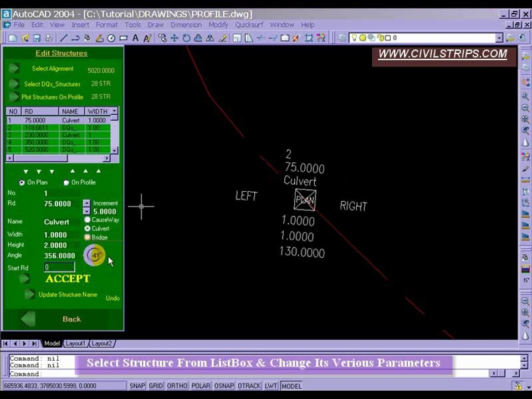Open the Dimension menu
The width and height of the screenshot is (532, 399).
pyautogui.click(x=186, y=25)
